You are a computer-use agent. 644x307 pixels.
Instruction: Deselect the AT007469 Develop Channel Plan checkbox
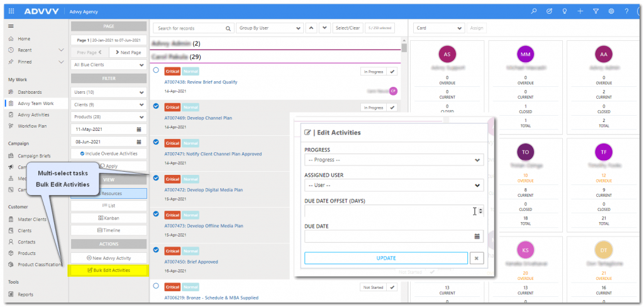click(156, 106)
